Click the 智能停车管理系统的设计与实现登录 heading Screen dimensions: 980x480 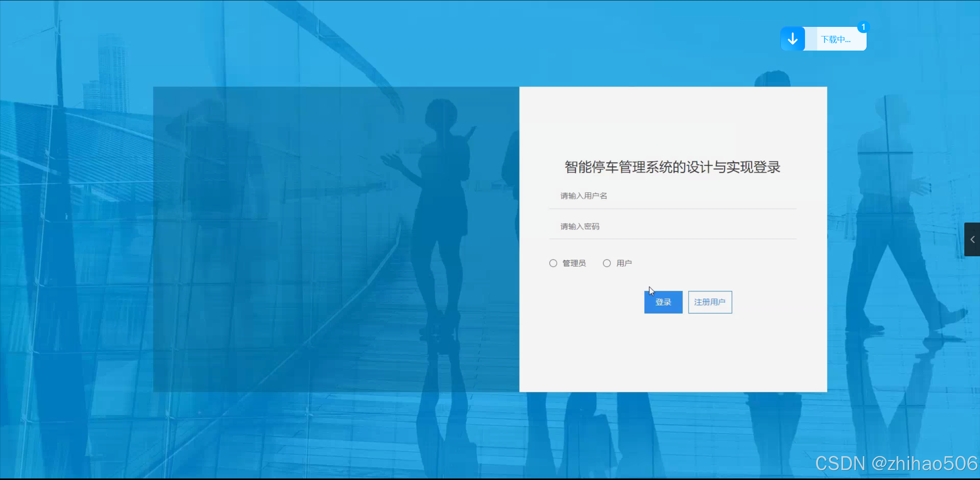pos(672,167)
